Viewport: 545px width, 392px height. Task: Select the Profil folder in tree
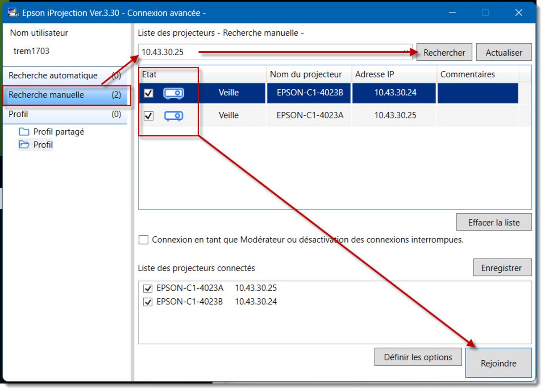click(43, 145)
